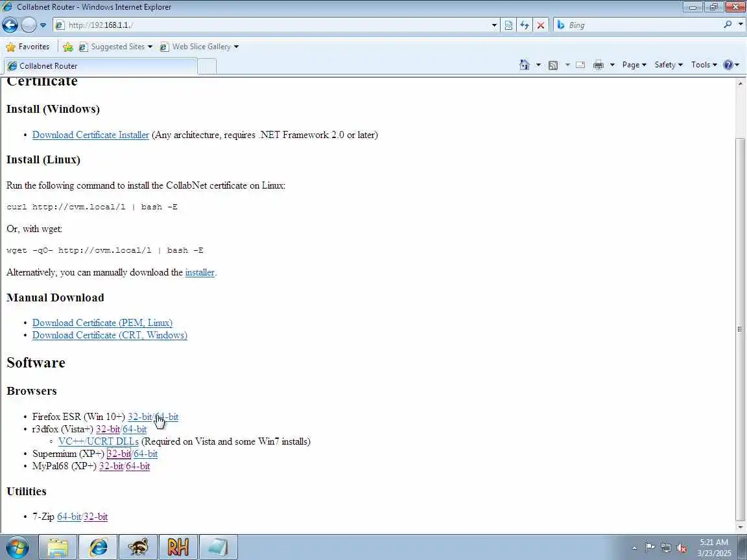
Task: Click VC++/UCRT DLLs link
Action: pos(98,441)
